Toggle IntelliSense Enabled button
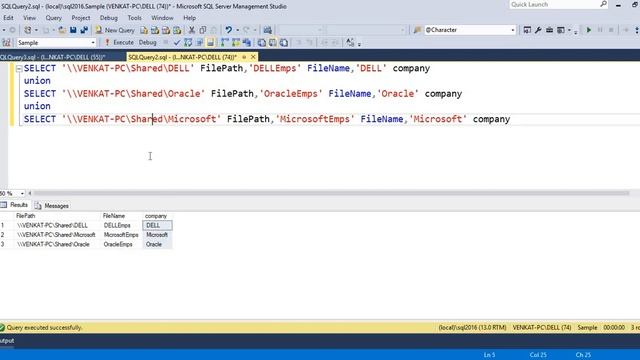The width and height of the screenshot is (640, 360). pos(210,42)
